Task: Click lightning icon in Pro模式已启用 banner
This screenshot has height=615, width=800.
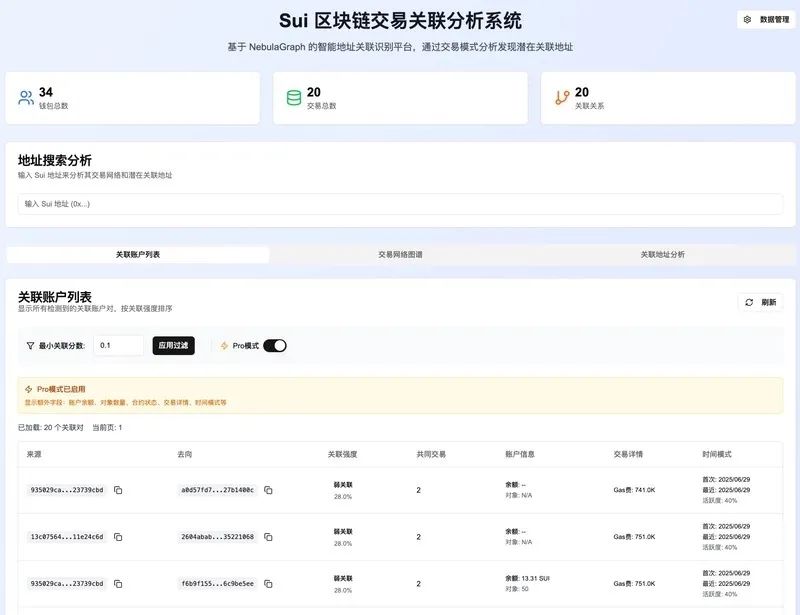Action: (29, 389)
